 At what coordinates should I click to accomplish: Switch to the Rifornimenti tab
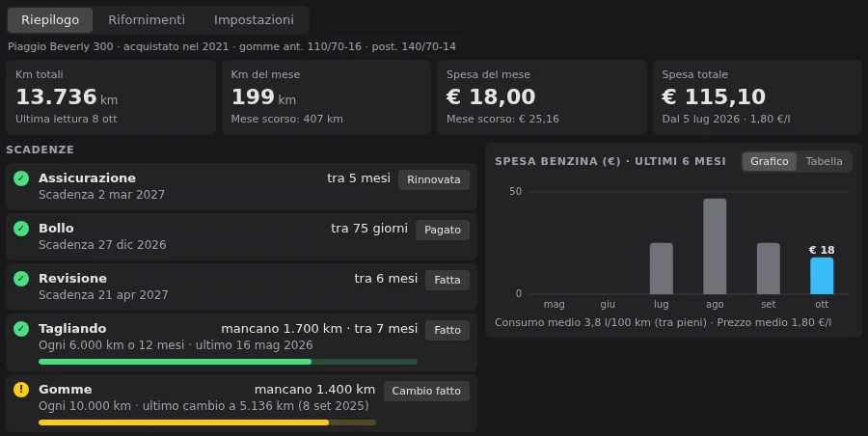click(x=147, y=20)
